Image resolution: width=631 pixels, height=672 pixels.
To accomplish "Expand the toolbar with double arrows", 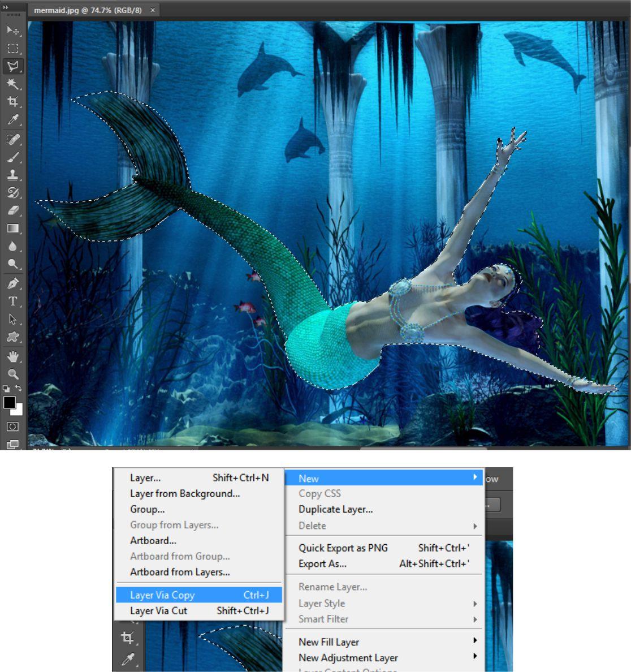I will point(6,7).
